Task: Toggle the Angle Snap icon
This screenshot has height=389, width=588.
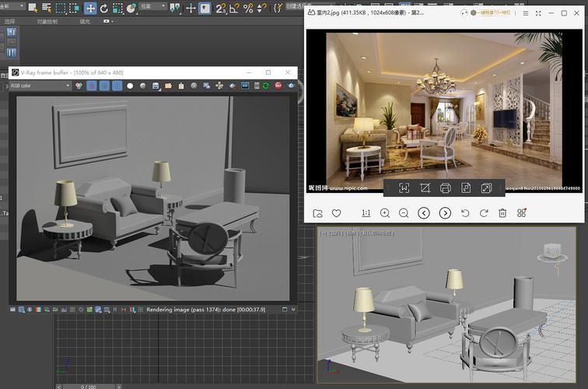Action: tap(234, 8)
